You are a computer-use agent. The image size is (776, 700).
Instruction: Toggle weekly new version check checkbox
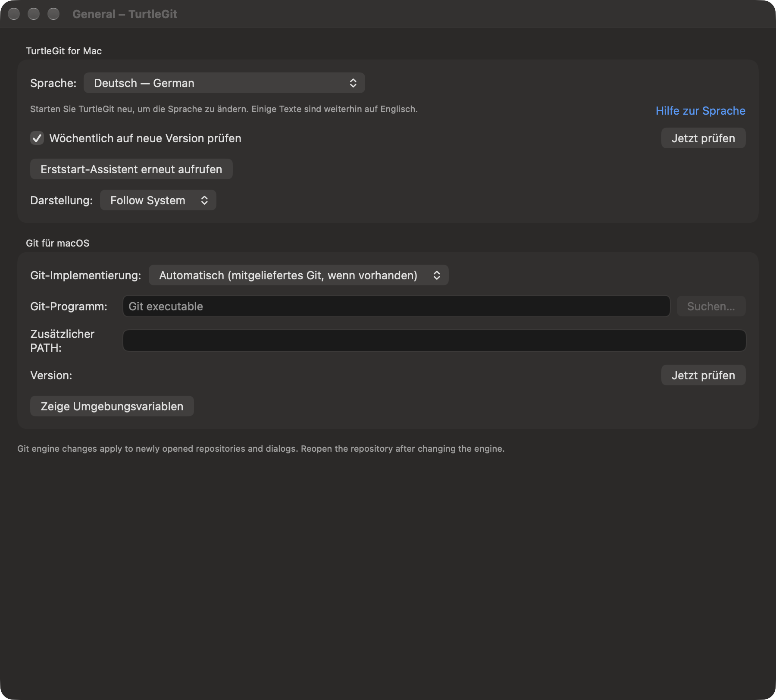pos(37,138)
